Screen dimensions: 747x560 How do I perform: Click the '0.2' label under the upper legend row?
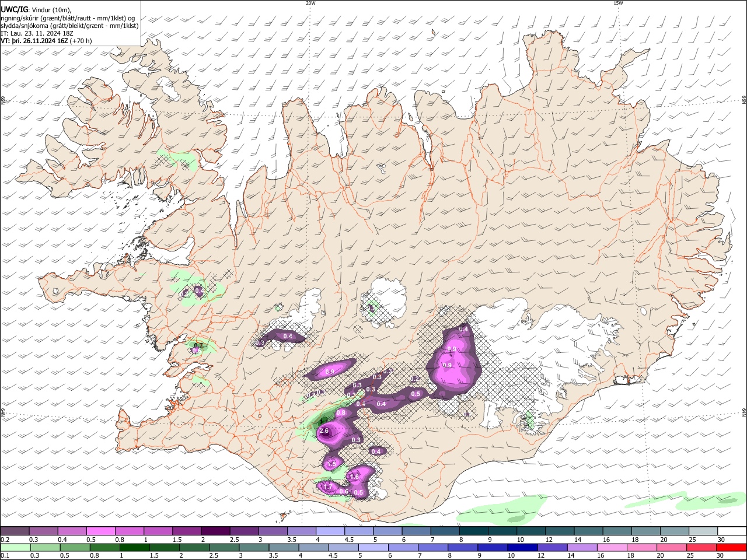point(5,539)
